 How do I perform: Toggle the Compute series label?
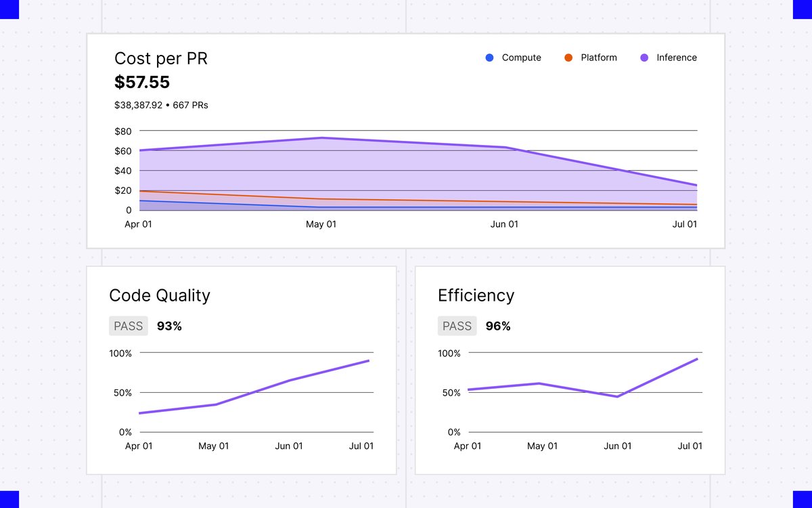(x=521, y=58)
